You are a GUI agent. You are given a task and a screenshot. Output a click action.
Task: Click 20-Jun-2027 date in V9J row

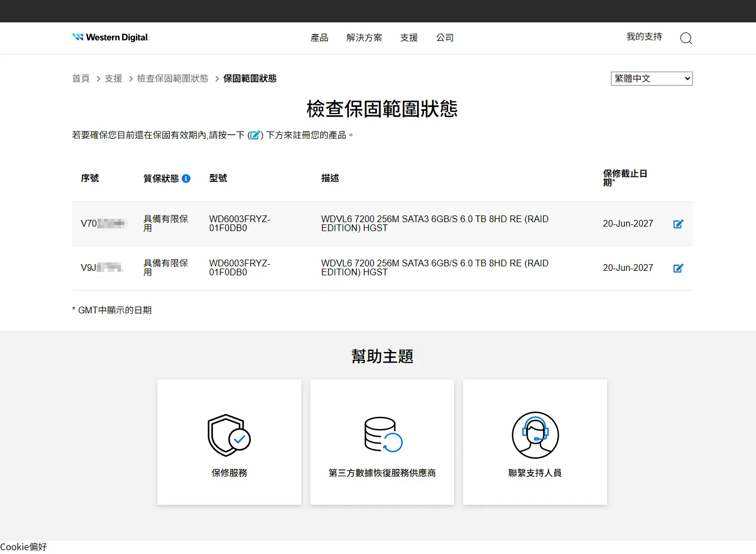point(628,267)
